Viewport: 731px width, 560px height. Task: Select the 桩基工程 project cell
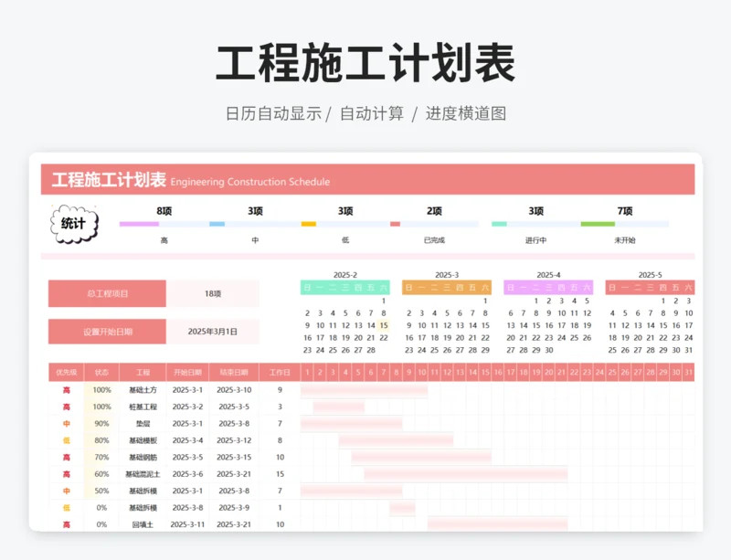(x=143, y=407)
